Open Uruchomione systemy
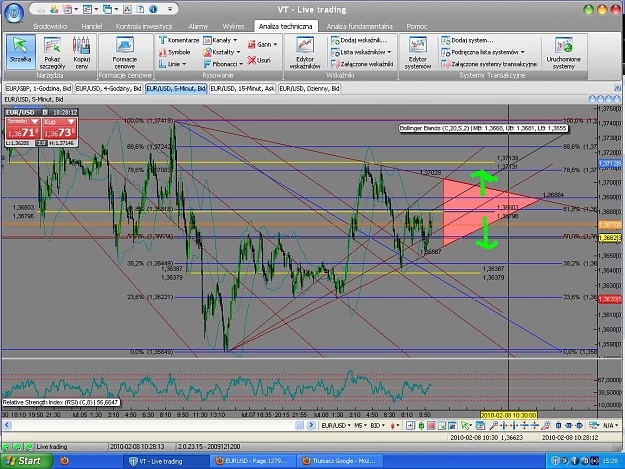The image size is (625, 469). (x=564, y=52)
